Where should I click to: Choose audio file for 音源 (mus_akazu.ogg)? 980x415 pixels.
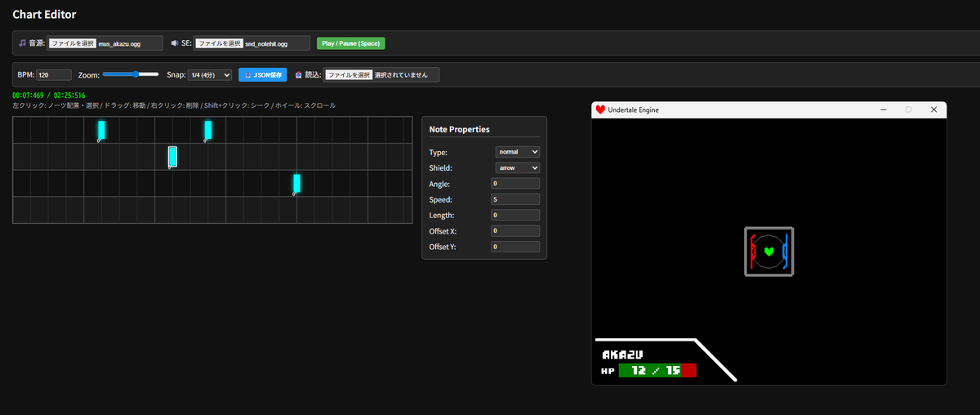click(x=71, y=43)
